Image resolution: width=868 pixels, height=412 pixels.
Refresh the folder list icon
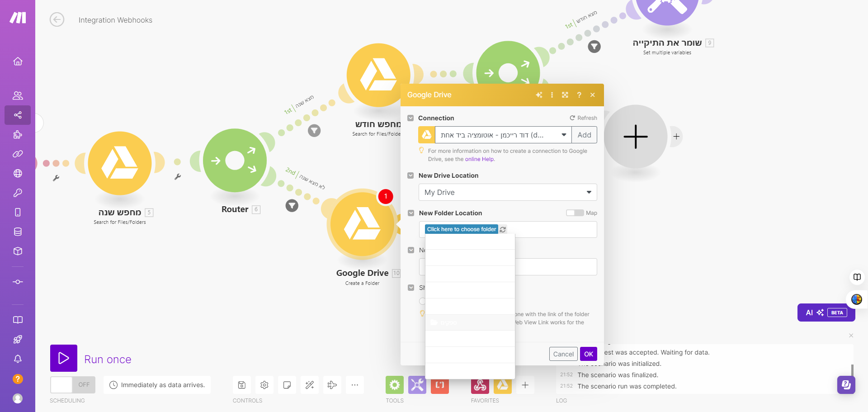point(503,229)
